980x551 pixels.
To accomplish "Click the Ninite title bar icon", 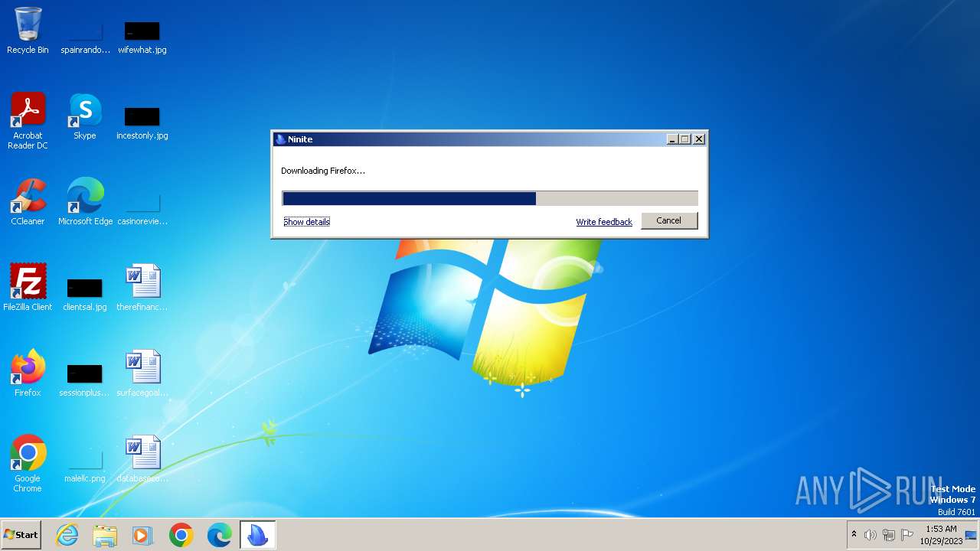I will tap(280, 139).
